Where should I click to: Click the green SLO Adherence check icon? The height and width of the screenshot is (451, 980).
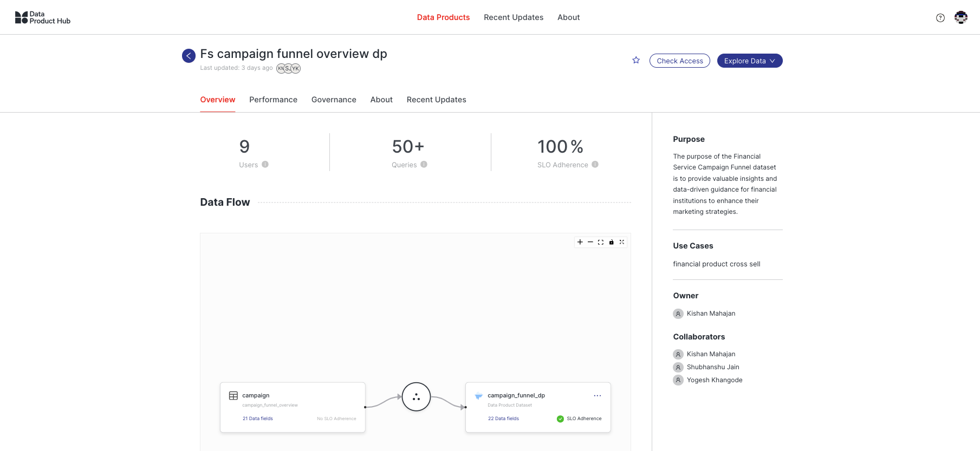pyautogui.click(x=560, y=419)
